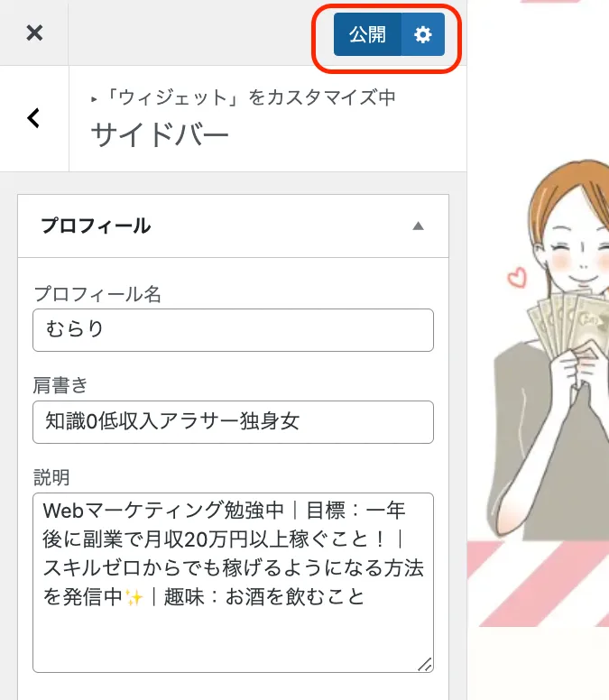Close the customizer with the X icon

(34, 33)
